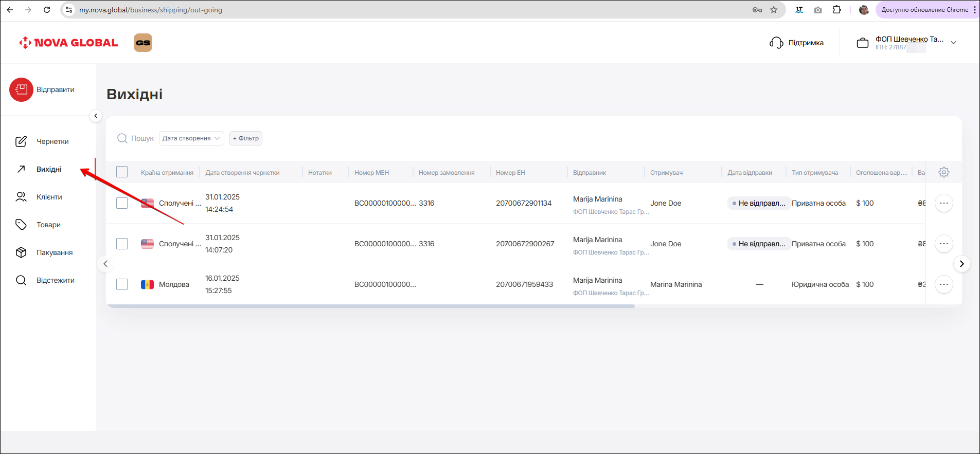Click the + Фільтр button
Image resolution: width=980 pixels, height=454 pixels.
(246, 138)
